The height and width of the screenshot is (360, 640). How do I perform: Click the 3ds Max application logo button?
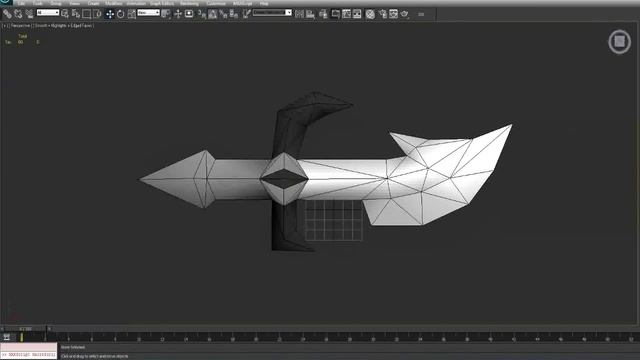(6, 2)
